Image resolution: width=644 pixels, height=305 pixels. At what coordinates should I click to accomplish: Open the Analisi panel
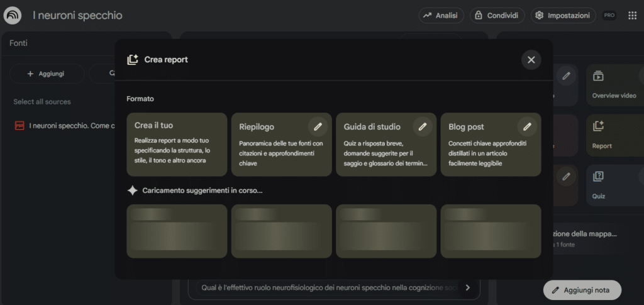(442, 16)
